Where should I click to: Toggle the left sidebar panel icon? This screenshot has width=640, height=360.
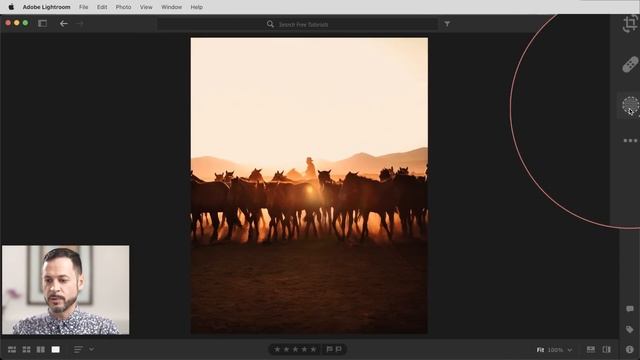tap(42, 23)
